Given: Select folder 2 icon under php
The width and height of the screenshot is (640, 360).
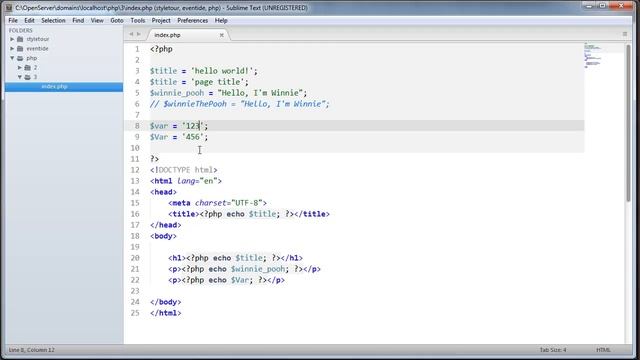Looking at the screenshot, I should click(x=27, y=67).
